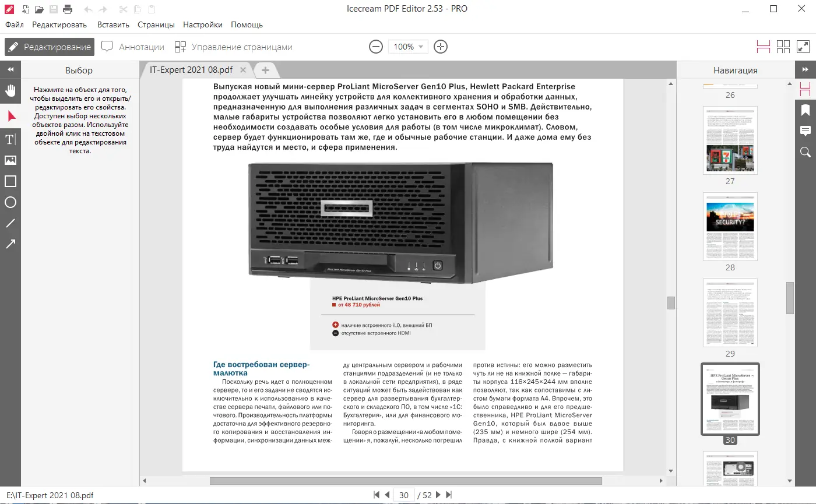Image resolution: width=816 pixels, height=504 pixels.
Task: Go to the next page
Action: [x=438, y=495]
